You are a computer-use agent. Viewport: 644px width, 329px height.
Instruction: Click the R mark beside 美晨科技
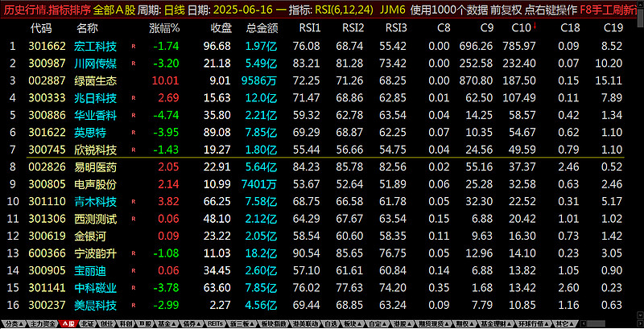(133, 306)
